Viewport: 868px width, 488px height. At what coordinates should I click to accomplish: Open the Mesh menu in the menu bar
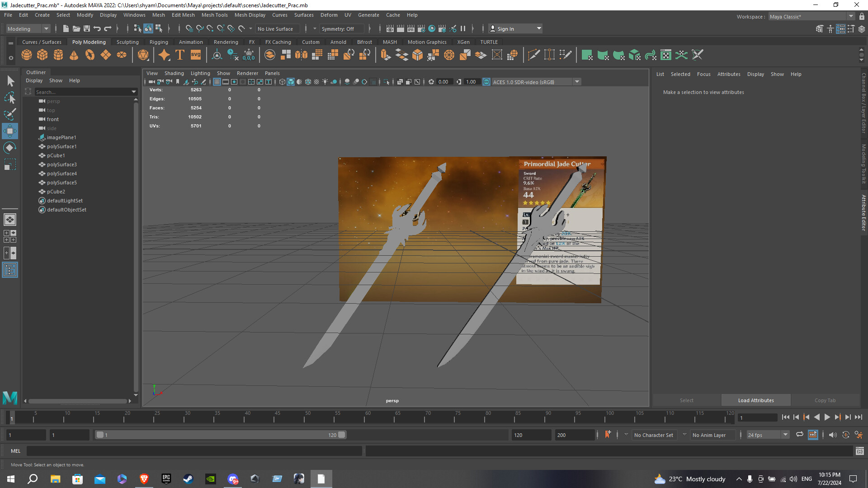click(159, 15)
